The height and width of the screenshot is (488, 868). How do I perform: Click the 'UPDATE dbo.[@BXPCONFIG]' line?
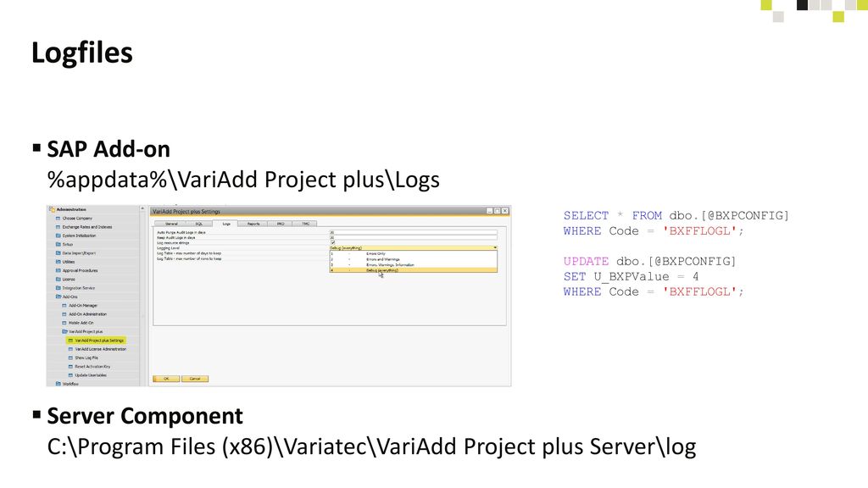tap(650, 261)
